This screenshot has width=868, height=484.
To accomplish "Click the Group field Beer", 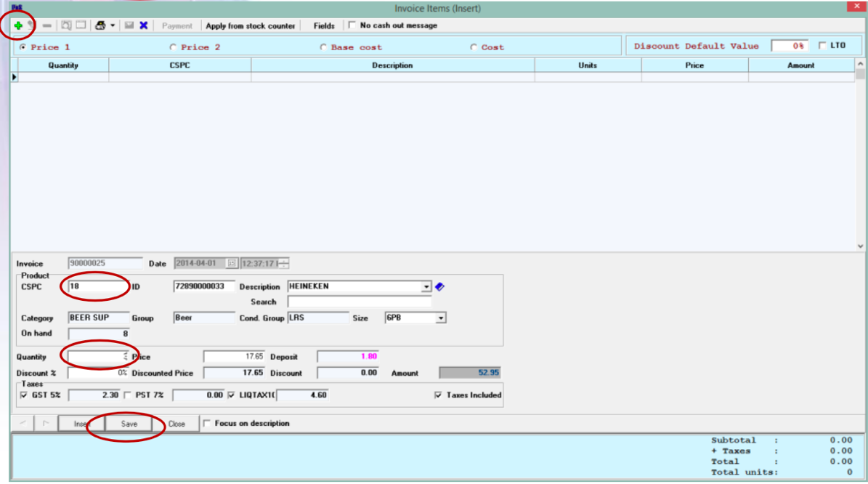I will (203, 318).
